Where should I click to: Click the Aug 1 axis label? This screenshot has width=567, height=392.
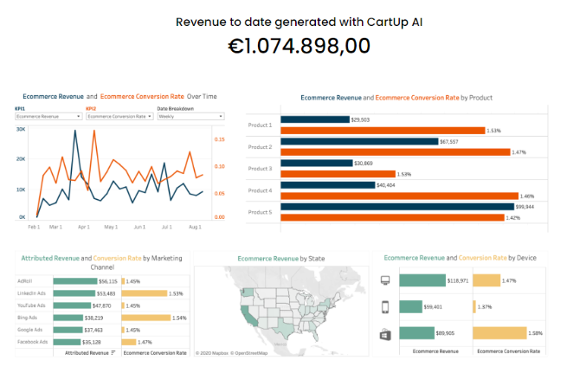[x=195, y=227]
